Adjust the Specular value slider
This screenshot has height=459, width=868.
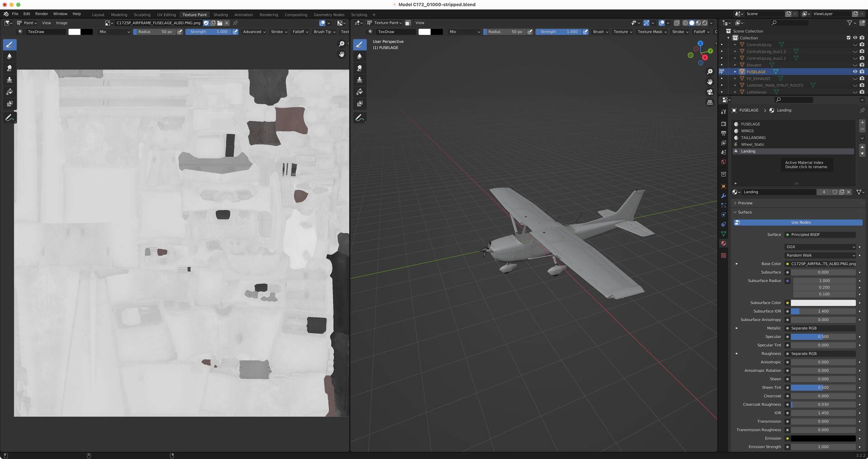tap(823, 337)
